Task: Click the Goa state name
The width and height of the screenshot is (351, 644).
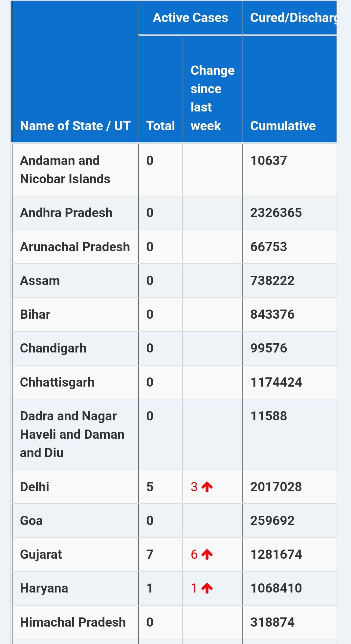Action: pos(32,521)
